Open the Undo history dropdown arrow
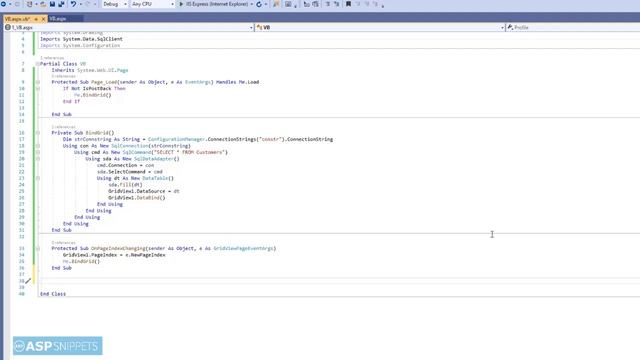Viewport: 640px width, 360px height. [80, 4]
